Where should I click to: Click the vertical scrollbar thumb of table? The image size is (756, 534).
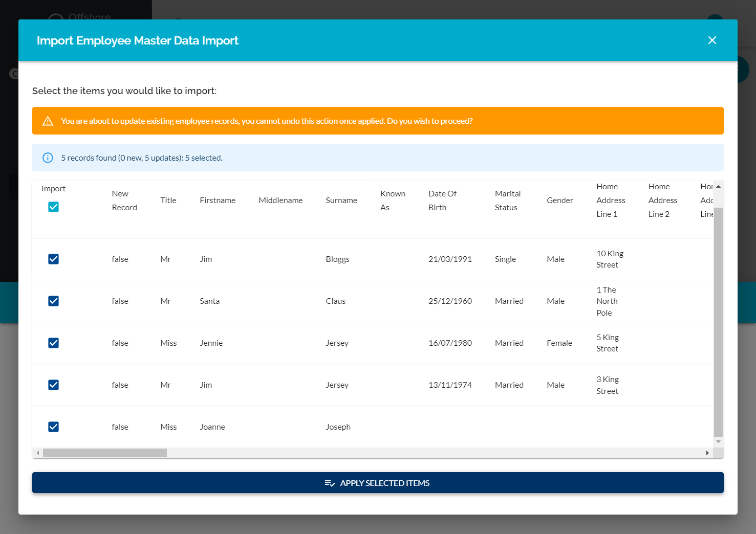pyautogui.click(x=718, y=322)
